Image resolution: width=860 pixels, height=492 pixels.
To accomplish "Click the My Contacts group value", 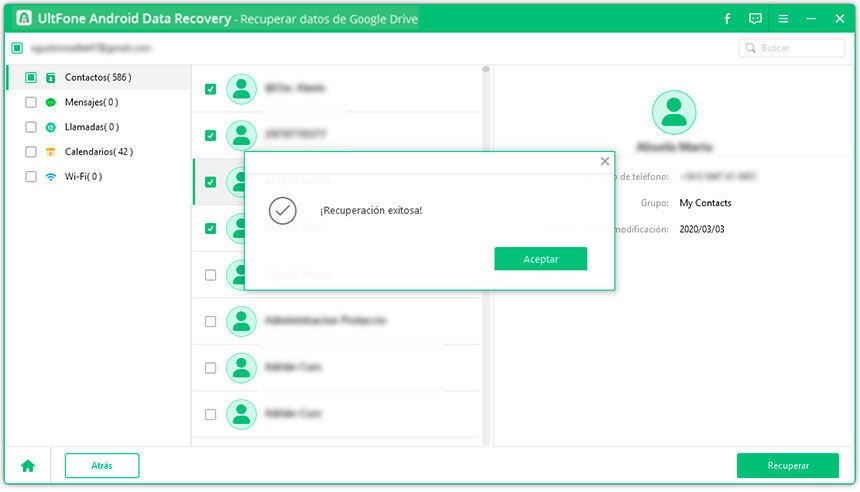I will pyautogui.click(x=705, y=203).
